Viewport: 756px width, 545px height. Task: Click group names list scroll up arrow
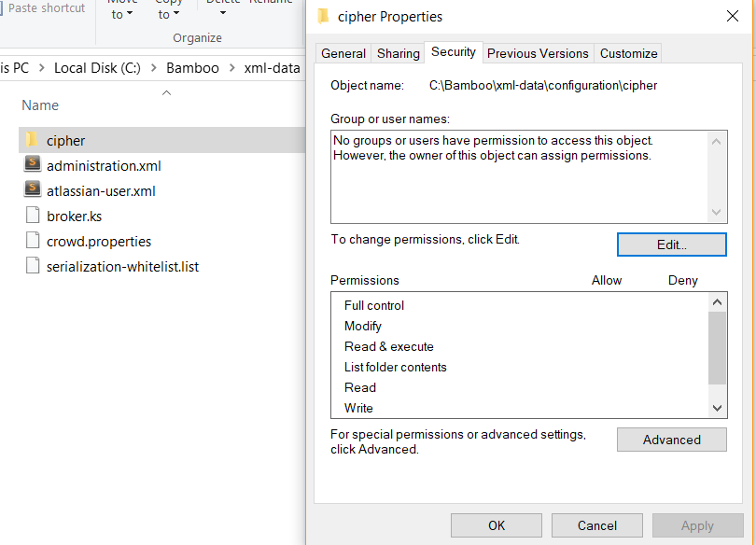click(717, 141)
